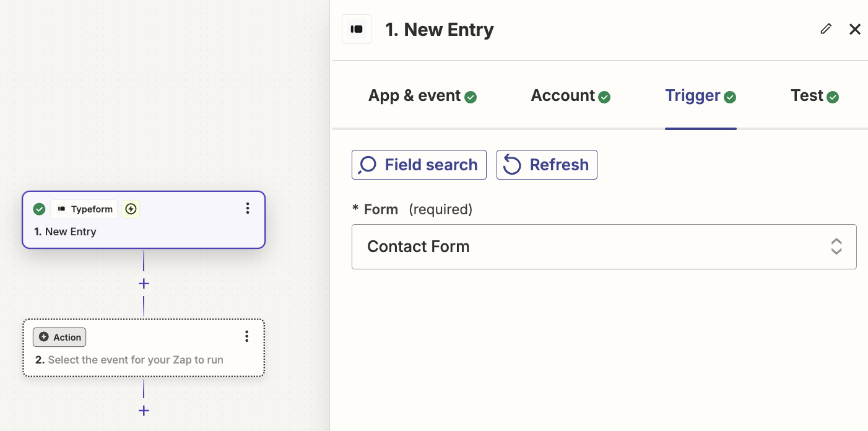Click the Refresh button
The height and width of the screenshot is (431, 868).
coord(547,165)
